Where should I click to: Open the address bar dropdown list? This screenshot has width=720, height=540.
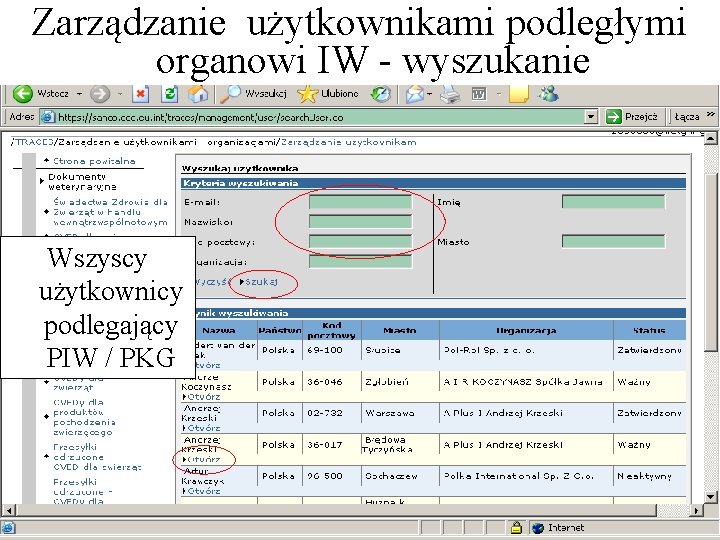[x=591, y=117]
